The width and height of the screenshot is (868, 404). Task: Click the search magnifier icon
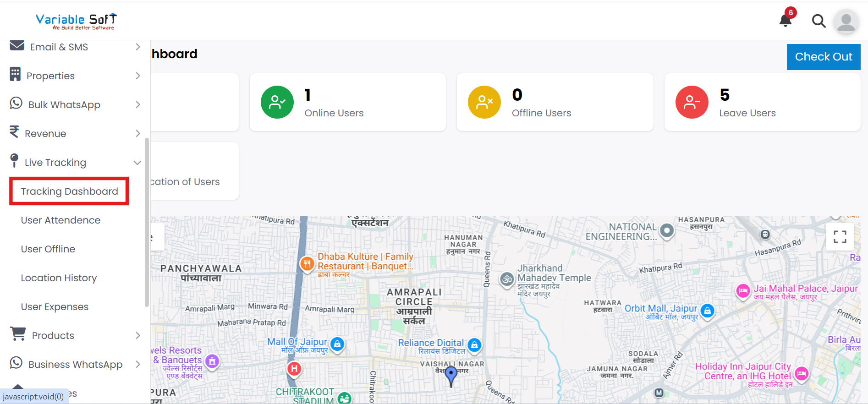[819, 21]
